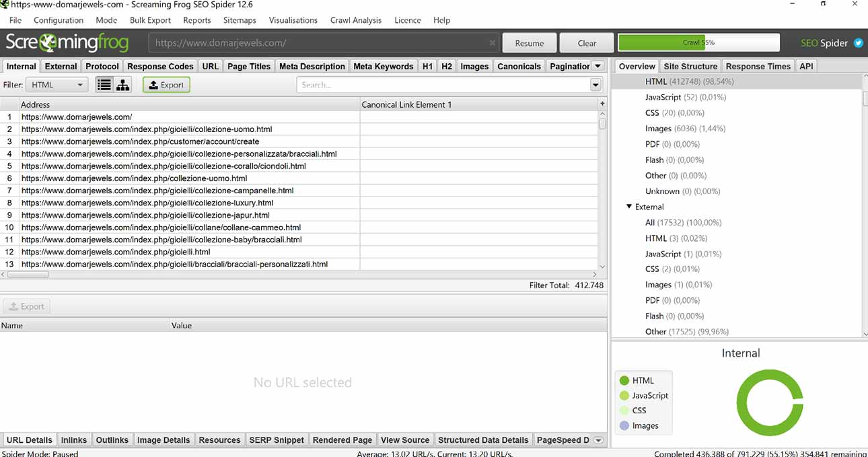868x457 pixels.
Task: Open the Structured Data Details tab
Action: coord(483,440)
